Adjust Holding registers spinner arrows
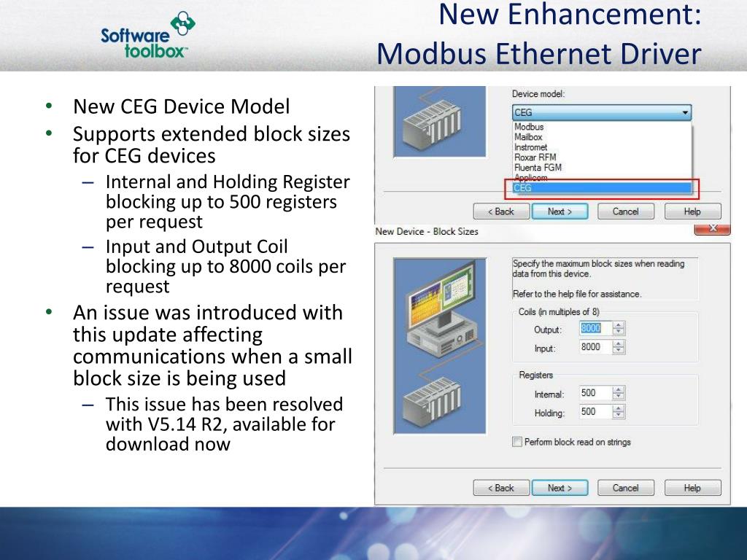The width and height of the screenshot is (747, 560). [619, 411]
